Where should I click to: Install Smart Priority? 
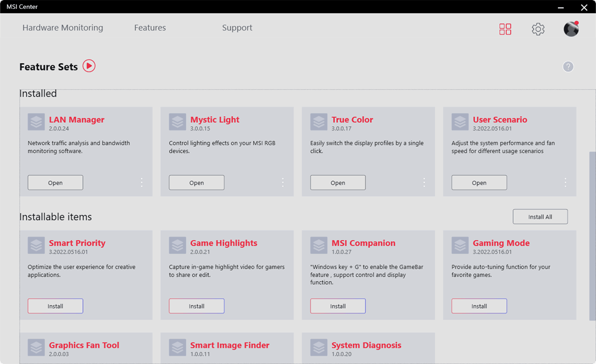[55, 306]
